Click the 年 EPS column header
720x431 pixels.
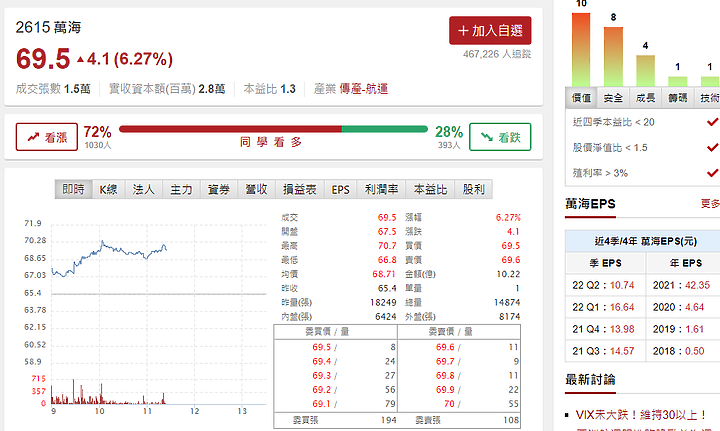pyautogui.click(x=683, y=263)
